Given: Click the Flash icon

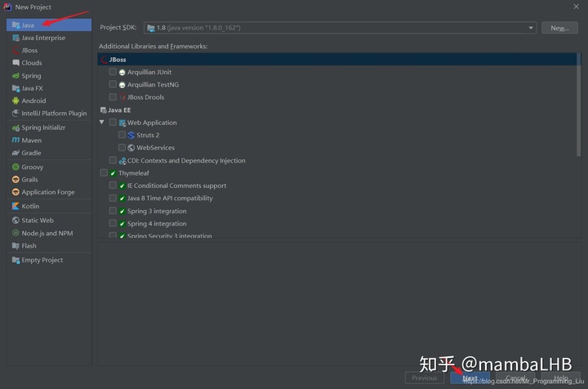Looking at the screenshot, I should (16, 246).
